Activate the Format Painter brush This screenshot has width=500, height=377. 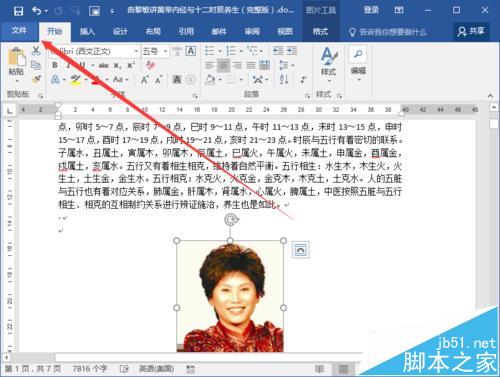tap(36, 79)
